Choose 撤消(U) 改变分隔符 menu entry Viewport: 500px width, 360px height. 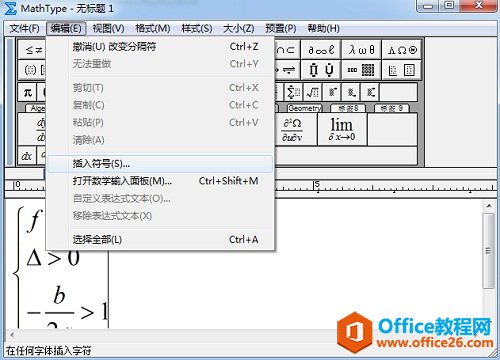point(161,46)
